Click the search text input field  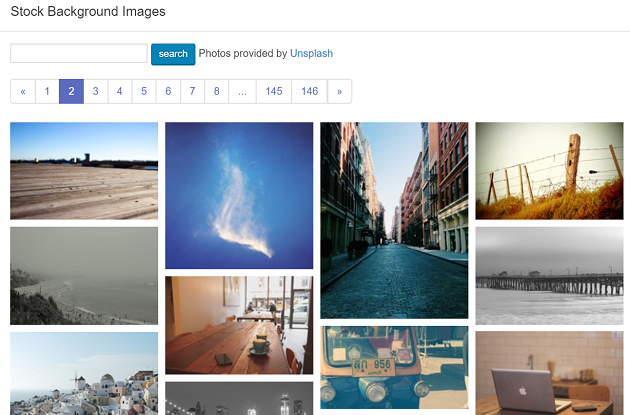(79, 53)
